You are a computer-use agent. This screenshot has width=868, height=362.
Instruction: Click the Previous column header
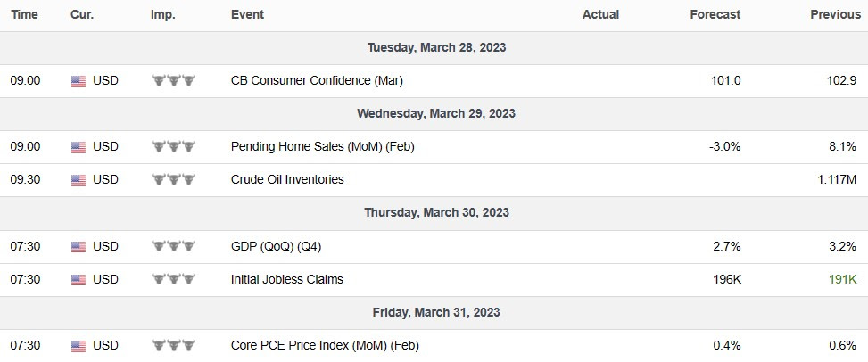pyautogui.click(x=833, y=15)
